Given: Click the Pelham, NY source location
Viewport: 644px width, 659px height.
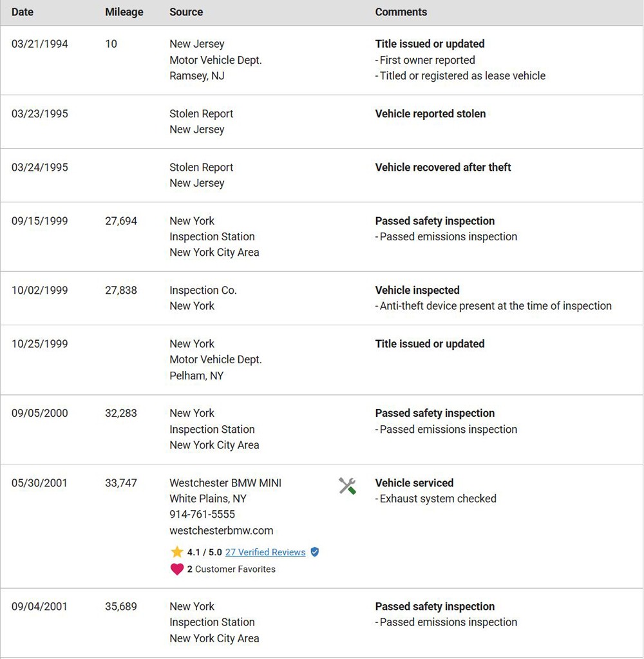Looking at the screenshot, I should tap(196, 376).
